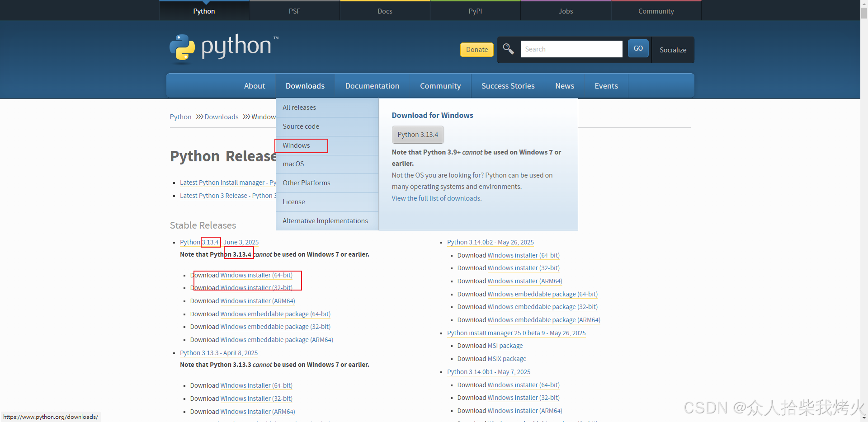Download 3.14.0b2 Windows embeddable package (32-bit)
Screen dimensions: 868x422
coord(542,307)
